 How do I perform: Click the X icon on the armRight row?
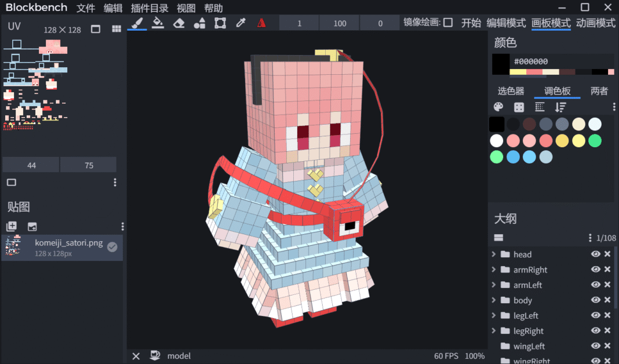[607, 270]
